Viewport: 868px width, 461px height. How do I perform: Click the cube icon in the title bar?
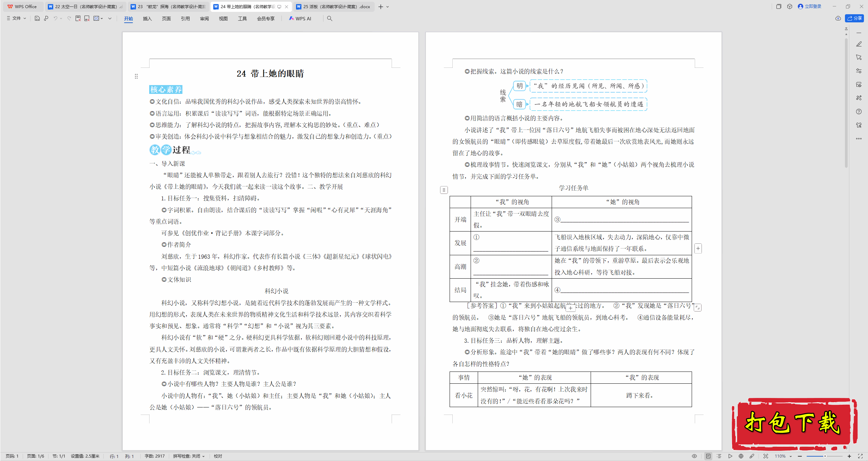click(790, 6)
